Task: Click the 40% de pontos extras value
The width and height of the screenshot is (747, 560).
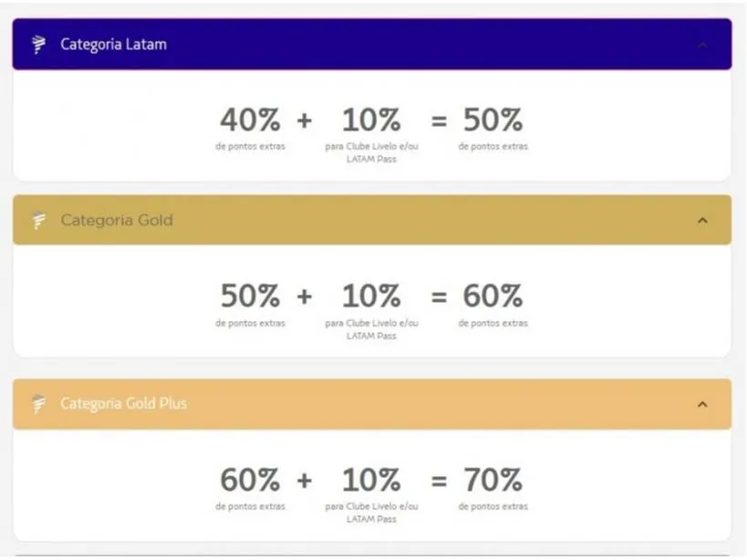Action: pos(249,119)
